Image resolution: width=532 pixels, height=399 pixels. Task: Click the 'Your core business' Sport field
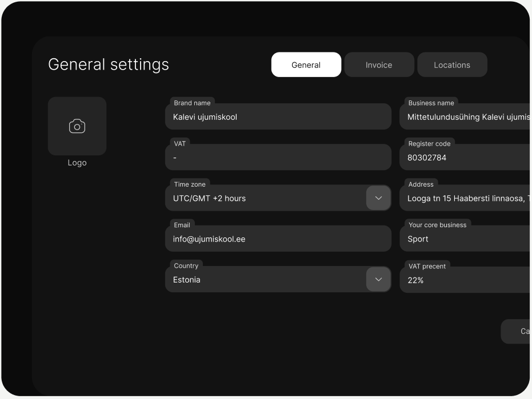466,239
